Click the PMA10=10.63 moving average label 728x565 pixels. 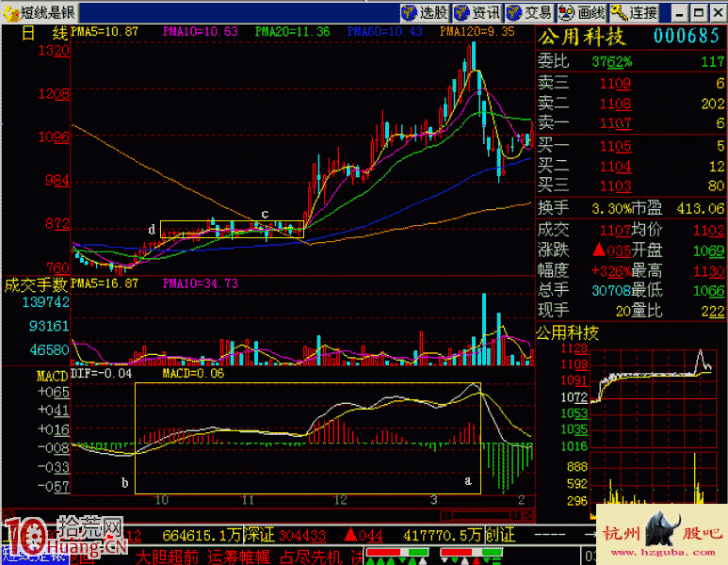click(200, 32)
